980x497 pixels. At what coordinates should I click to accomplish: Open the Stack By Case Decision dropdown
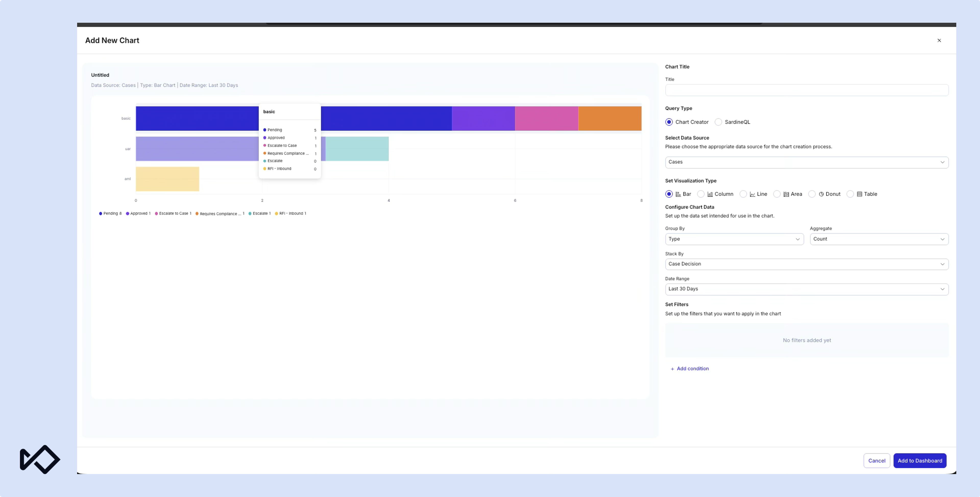coord(806,264)
